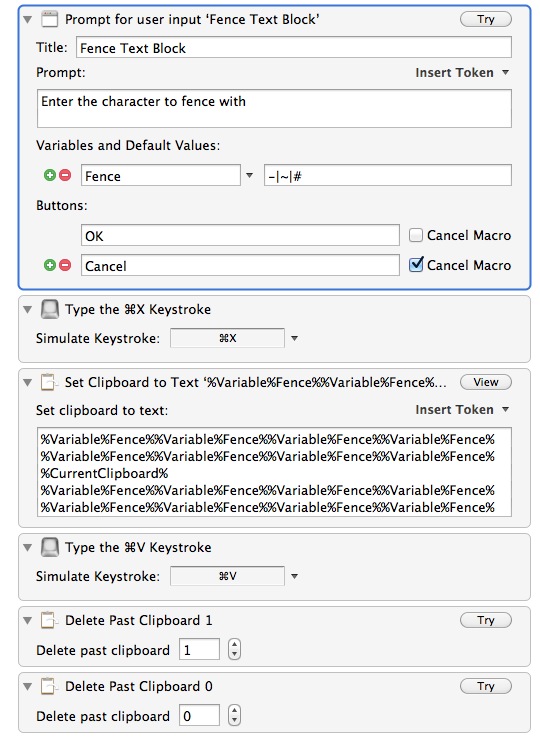
Task: Click Try button for Prompt for user input
Action: [486, 19]
